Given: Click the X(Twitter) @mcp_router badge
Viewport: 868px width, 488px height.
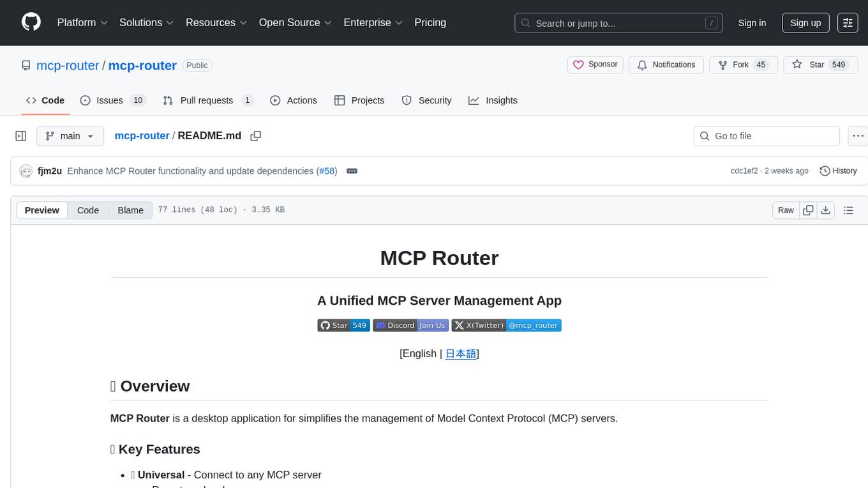Looking at the screenshot, I should tap(507, 325).
